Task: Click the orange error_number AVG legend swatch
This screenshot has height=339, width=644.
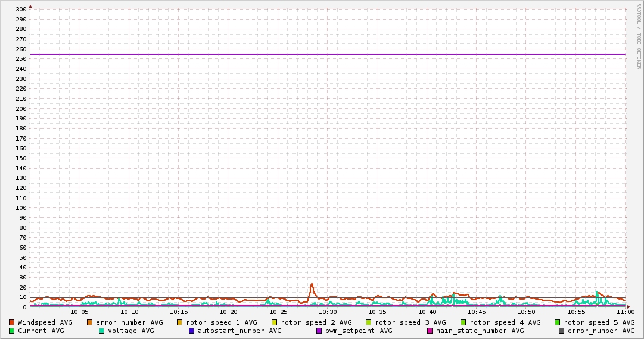Action: click(x=89, y=322)
